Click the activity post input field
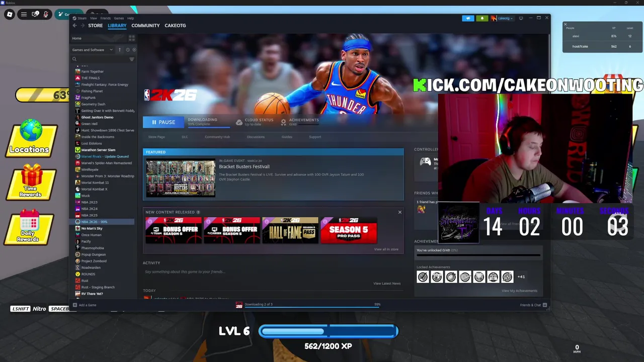This screenshot has width=644, height=362. (x=272, y=272)
